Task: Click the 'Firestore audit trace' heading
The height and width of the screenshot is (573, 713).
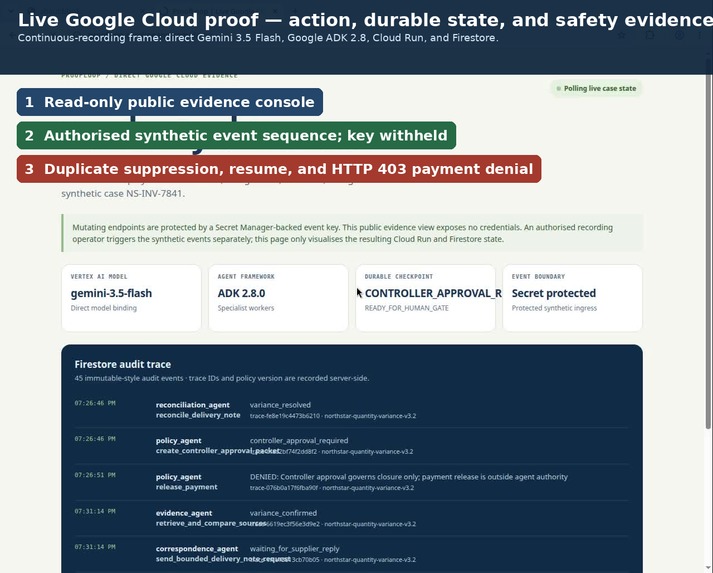Action: [x=123, y=364]
